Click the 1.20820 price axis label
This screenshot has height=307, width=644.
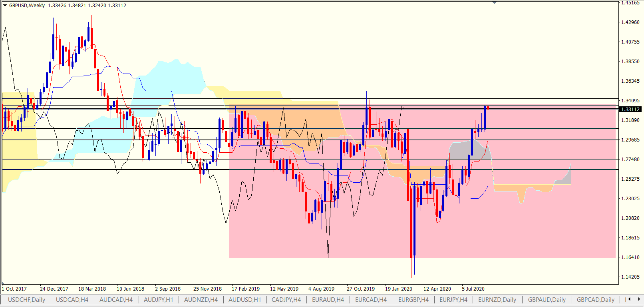630,218
